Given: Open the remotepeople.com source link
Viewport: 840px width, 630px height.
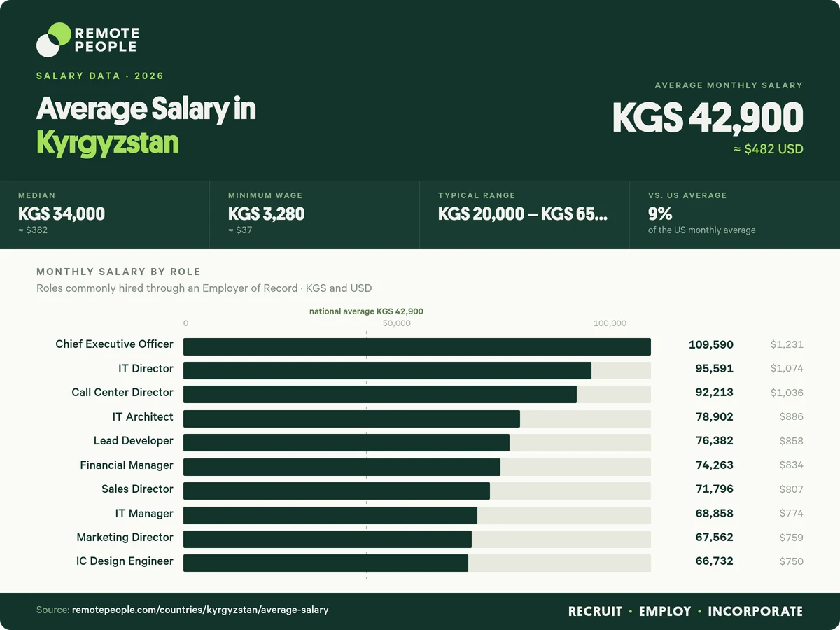Looking at the screenshot, I should 200,610.
